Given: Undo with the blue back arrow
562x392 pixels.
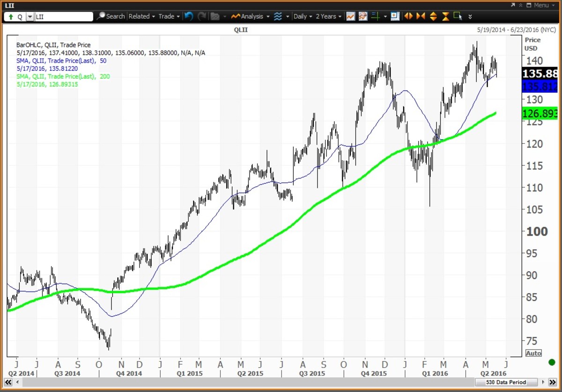Looking at the screenshot, I should [x=189, y=16].
